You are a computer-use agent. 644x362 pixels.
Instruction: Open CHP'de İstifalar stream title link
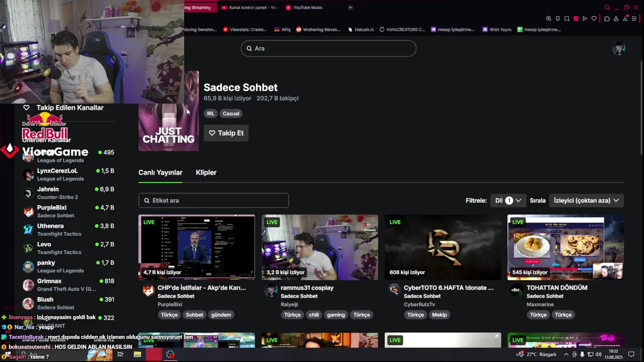point(202,288)
